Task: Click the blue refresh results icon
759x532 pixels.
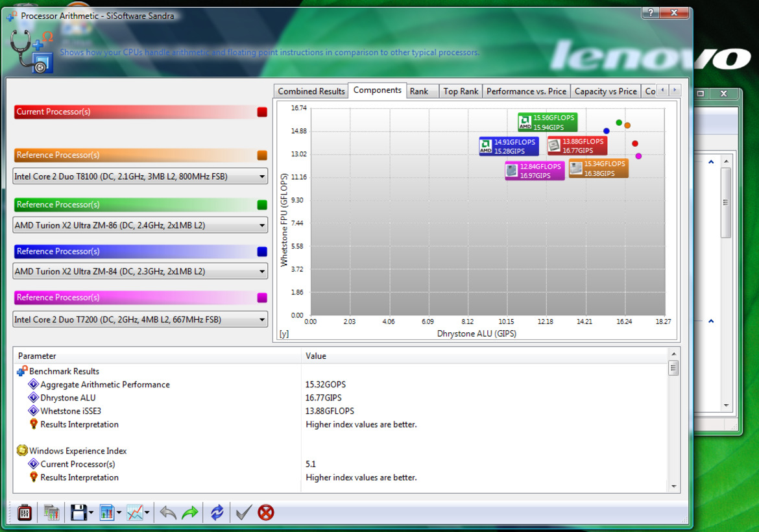Action: pyautogui.click(x=217, y=512)
